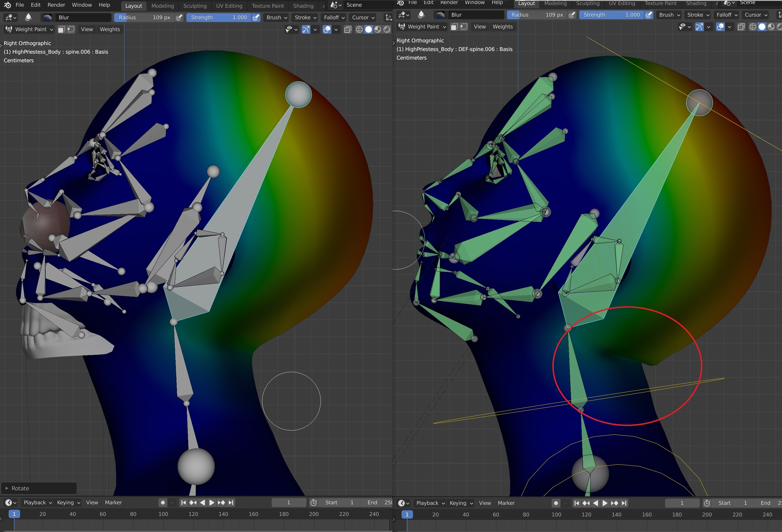The image size is (782, 532).
Task: Open the Cursor dropdown in the right window
Action: pyautogui.click(x=756, y=15)
